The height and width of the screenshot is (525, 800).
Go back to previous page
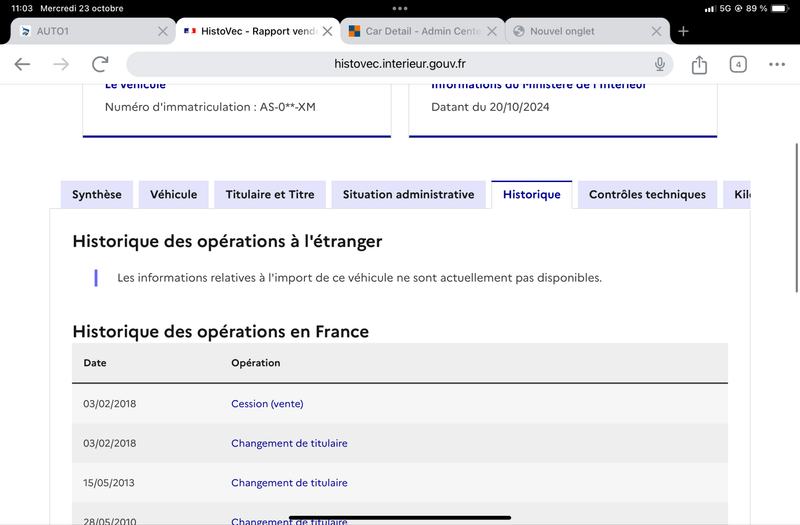click(22, 64)
